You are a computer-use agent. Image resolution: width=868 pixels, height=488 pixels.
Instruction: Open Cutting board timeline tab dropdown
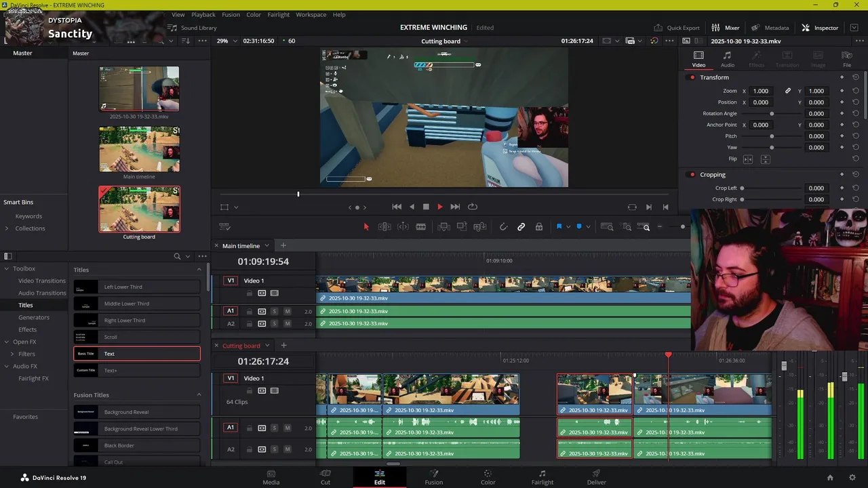click(267, 346)
